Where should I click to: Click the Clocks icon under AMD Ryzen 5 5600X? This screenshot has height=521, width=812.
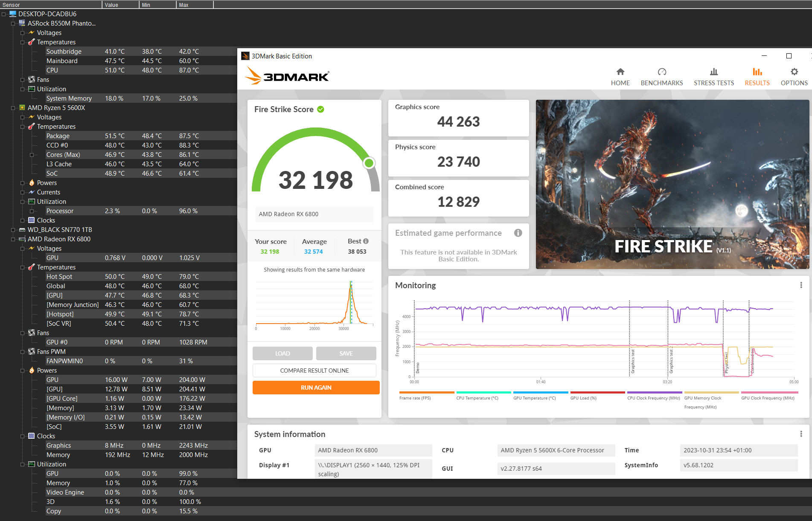(x=32, y=220)
